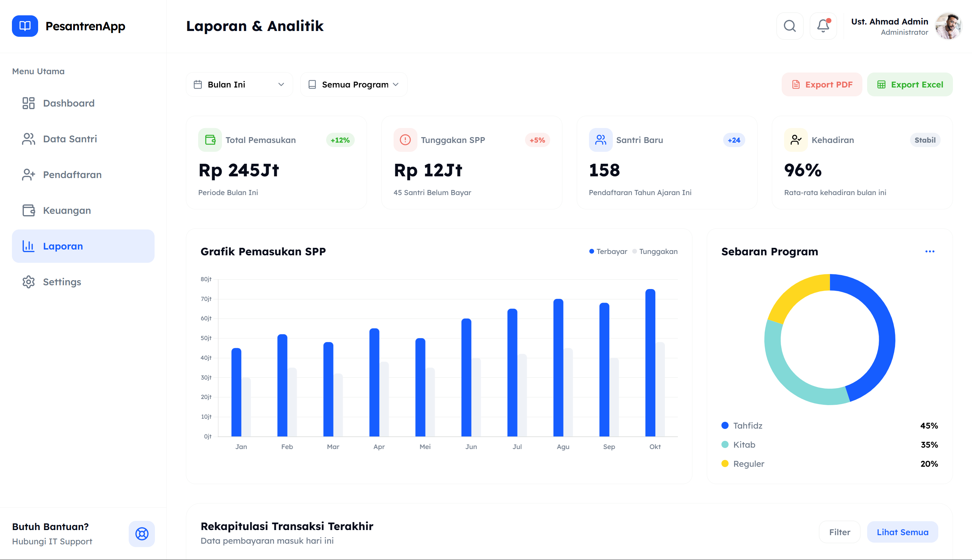
Task: Go to Keuangan in sidebar
Action: tap(67, 210)
